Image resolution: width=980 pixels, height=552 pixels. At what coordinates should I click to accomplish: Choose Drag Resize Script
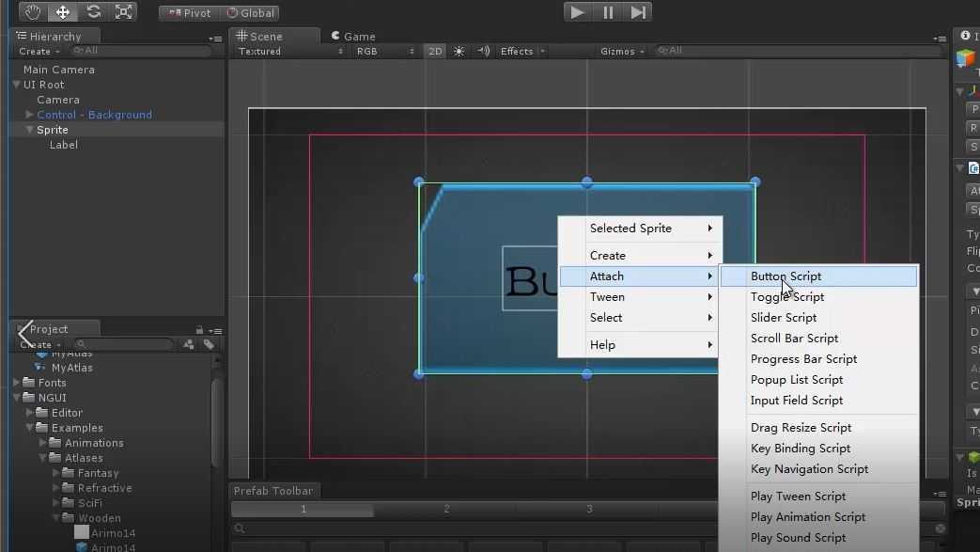(x=818, y=428)
